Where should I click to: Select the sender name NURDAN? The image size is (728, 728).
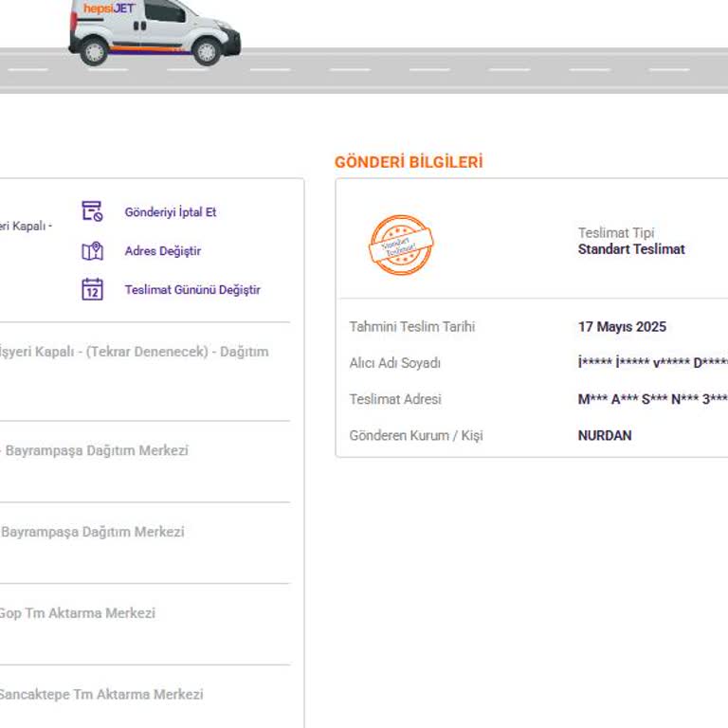pos(605,435)
